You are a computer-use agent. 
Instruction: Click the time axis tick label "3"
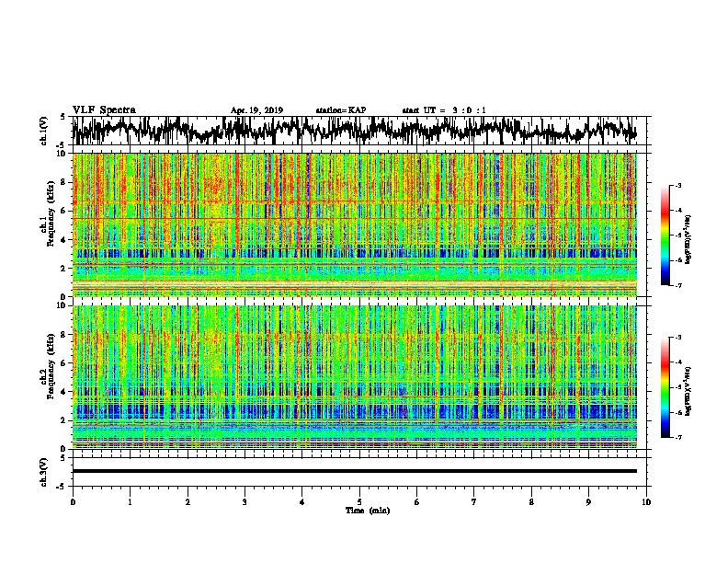[x=245, y=502]
